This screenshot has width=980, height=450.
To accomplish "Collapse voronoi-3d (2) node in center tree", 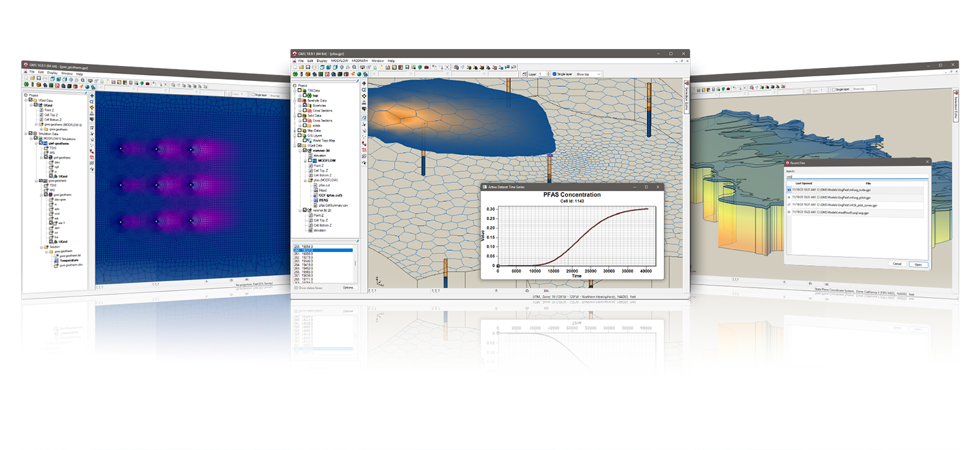I will coord(300,210).
